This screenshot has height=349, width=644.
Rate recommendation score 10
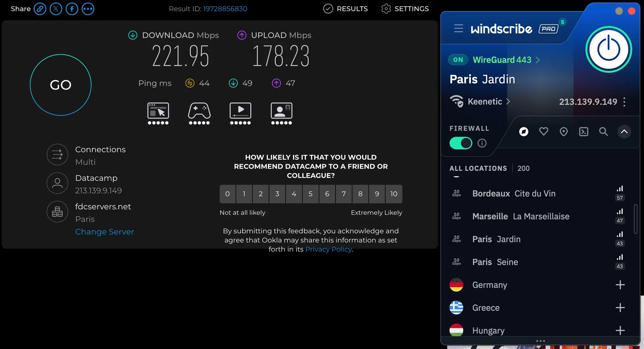pos(394,194)
